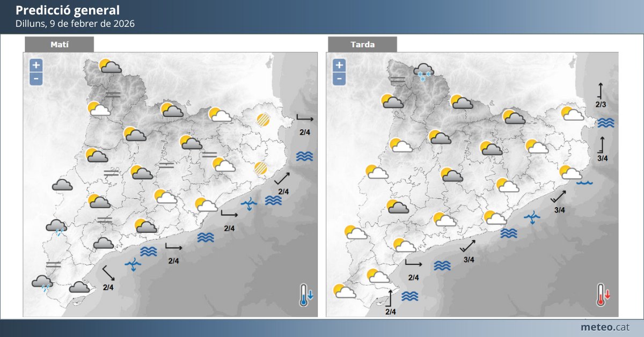Viewport: 644px width, 337px height.
Task: Select the swell symbol in the Tarda map
Action: click(532, 217)
